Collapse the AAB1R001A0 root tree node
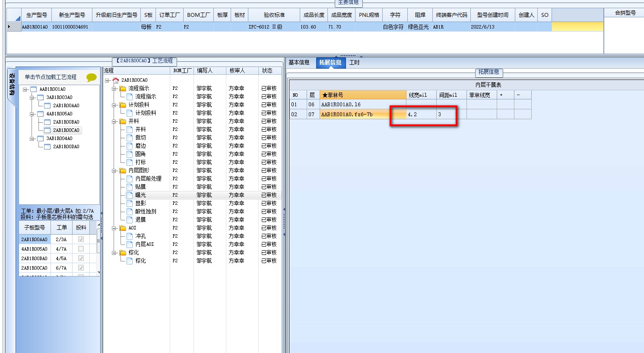The image size is (644, 353). (x=25, y=89)
